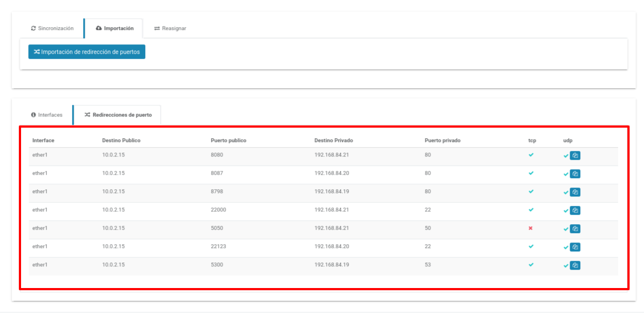Click public port value 8080
Image resolution: width=644 pixels, height=313 pixels.
point(217,155)
